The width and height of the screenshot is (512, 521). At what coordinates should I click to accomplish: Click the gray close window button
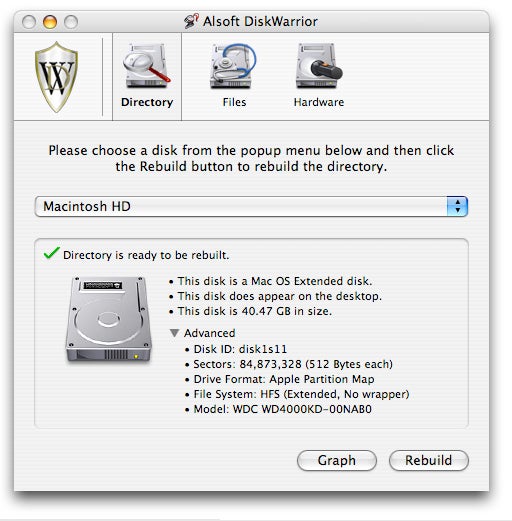pyautogui.click(x=29, y=22)
